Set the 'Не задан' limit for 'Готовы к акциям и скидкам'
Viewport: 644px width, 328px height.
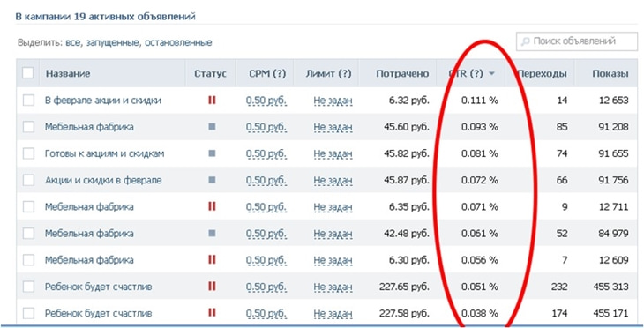click(x=333, y=154)
